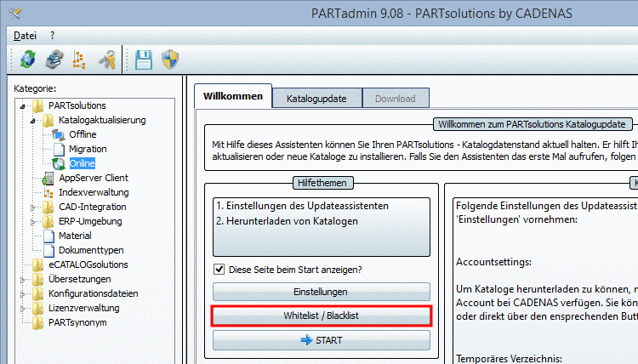Select the Indexverwaltung tree label

click(x=94, y=192)
